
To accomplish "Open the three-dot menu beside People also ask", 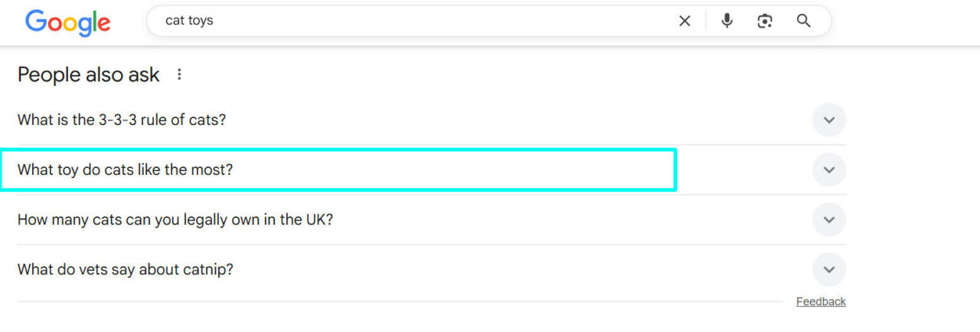I will point(180,74).
